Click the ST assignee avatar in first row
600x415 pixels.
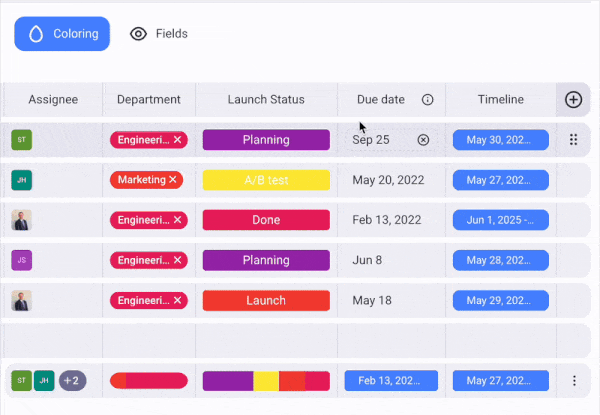point(21,140)
